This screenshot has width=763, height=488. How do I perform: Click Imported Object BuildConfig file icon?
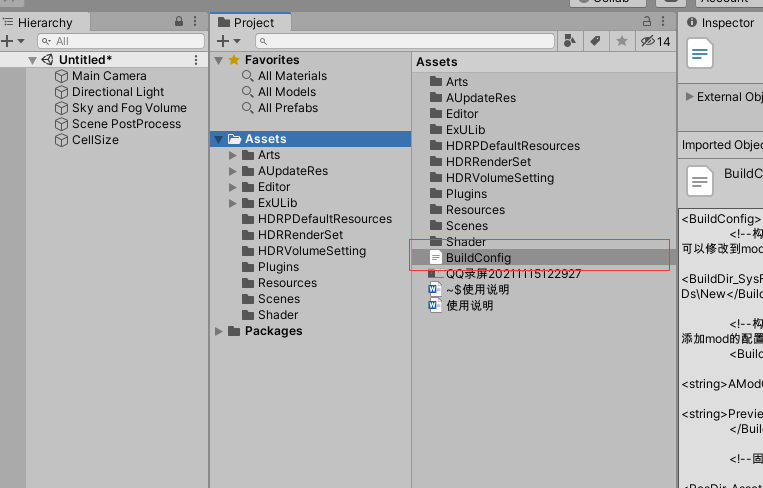[x=700, y=181]
